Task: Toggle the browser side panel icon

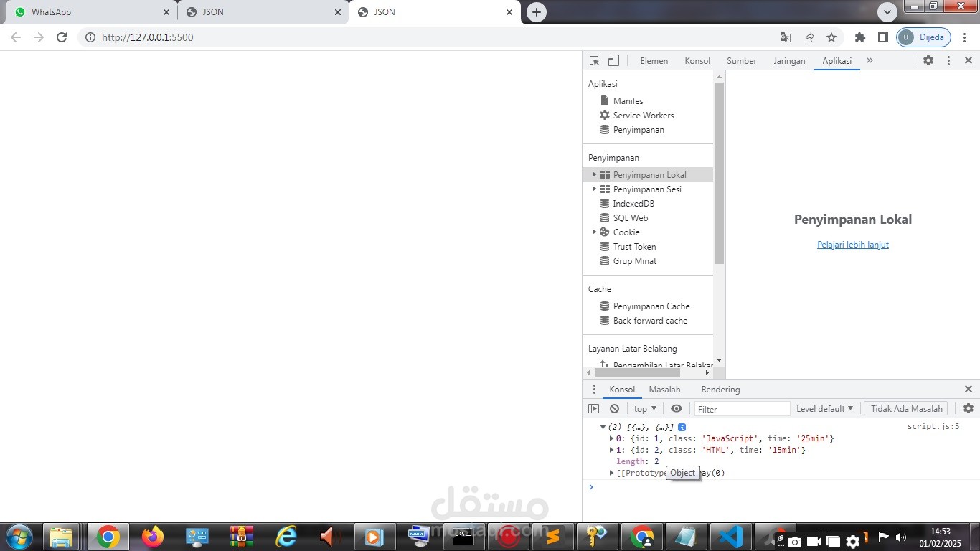Action: 883,37
